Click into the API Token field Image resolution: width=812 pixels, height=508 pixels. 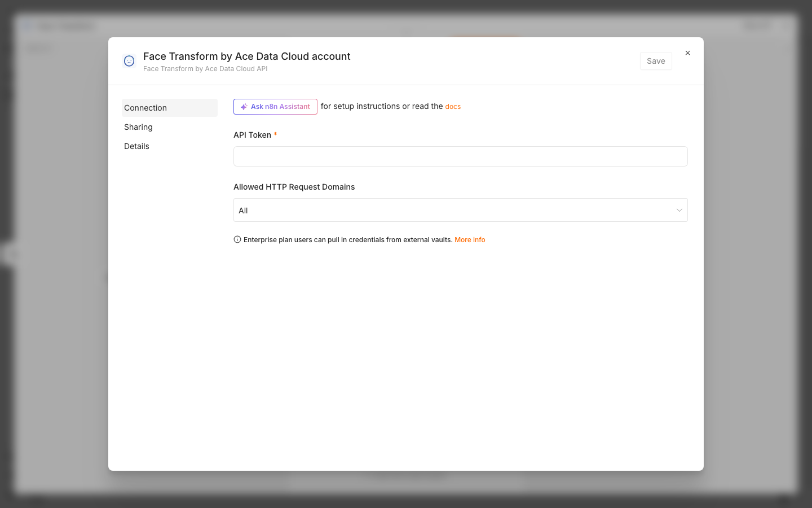point(460,156)
